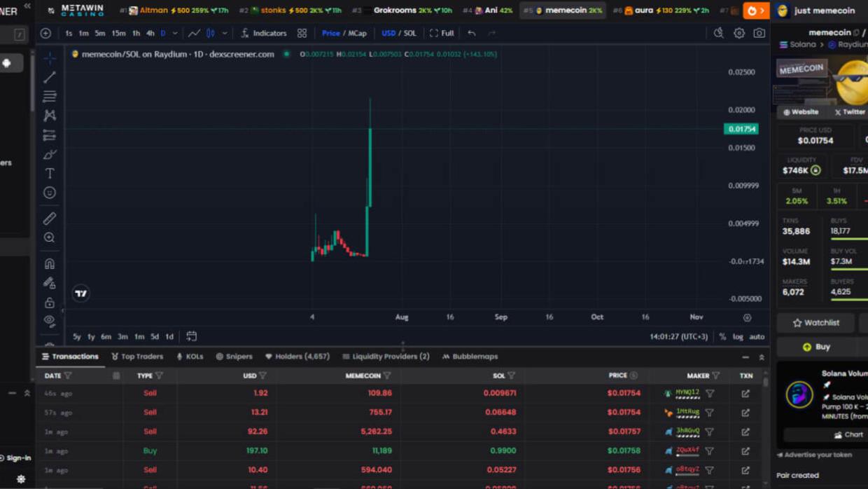This screenshot has height=489, width=868.
Task: Open chart settings gear icon
Action: click(x=738, y=33)
